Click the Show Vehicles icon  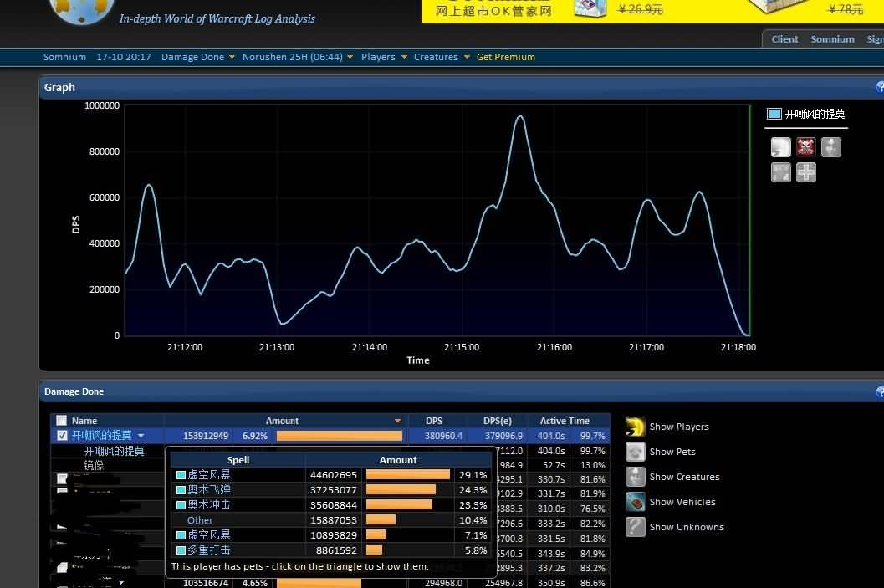pyautogui.click(x=636, y=502)
